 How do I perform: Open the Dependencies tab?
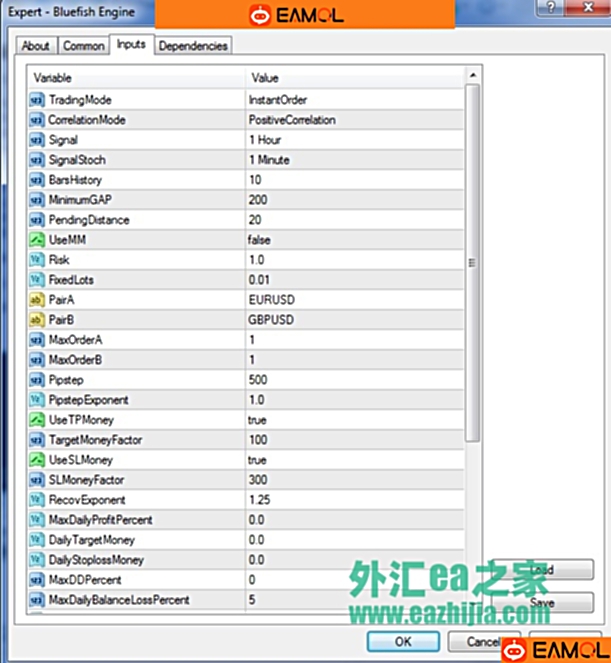pyautogui.click(x=193, y=46)
